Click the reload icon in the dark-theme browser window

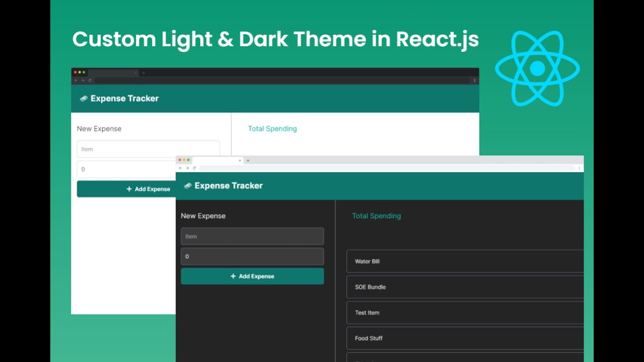(x=194, y=168)
